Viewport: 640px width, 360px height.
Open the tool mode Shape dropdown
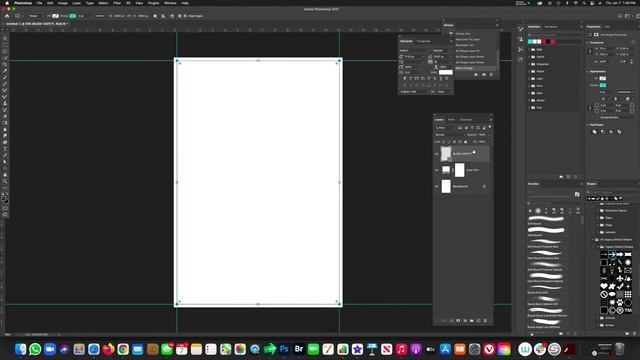36,16
